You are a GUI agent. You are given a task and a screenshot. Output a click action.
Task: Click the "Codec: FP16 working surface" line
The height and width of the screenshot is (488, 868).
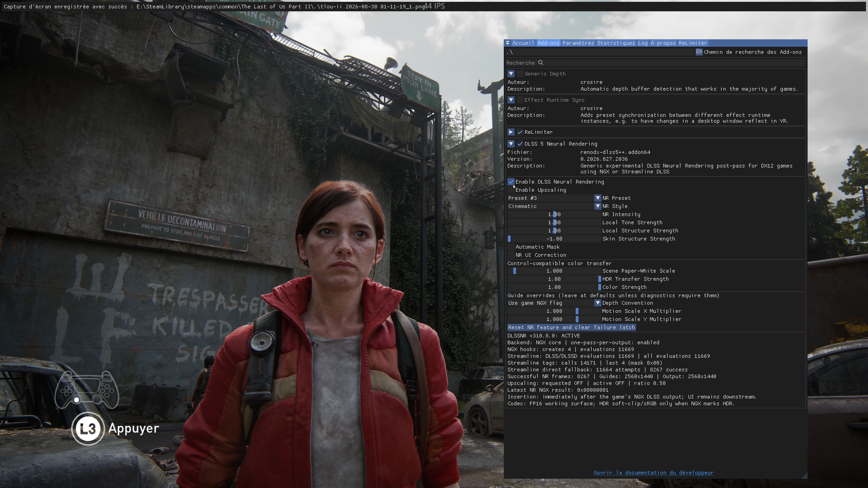[x=621, y=403]
